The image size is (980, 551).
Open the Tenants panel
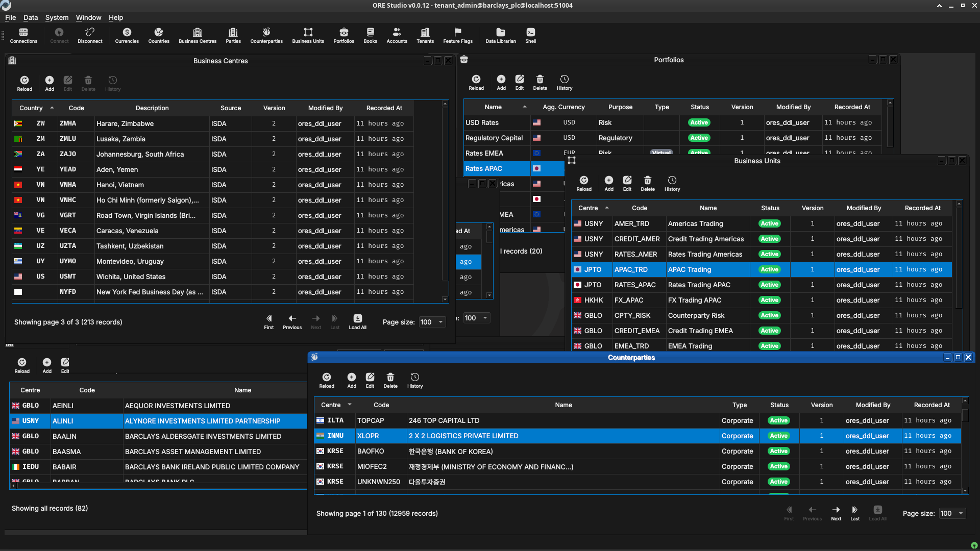(x=425, y=35)
